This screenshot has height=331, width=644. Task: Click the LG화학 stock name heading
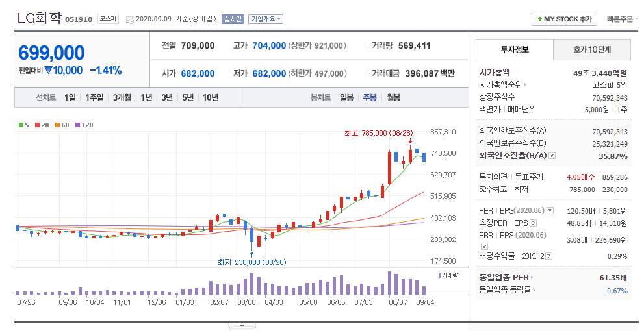pos(40,18)
